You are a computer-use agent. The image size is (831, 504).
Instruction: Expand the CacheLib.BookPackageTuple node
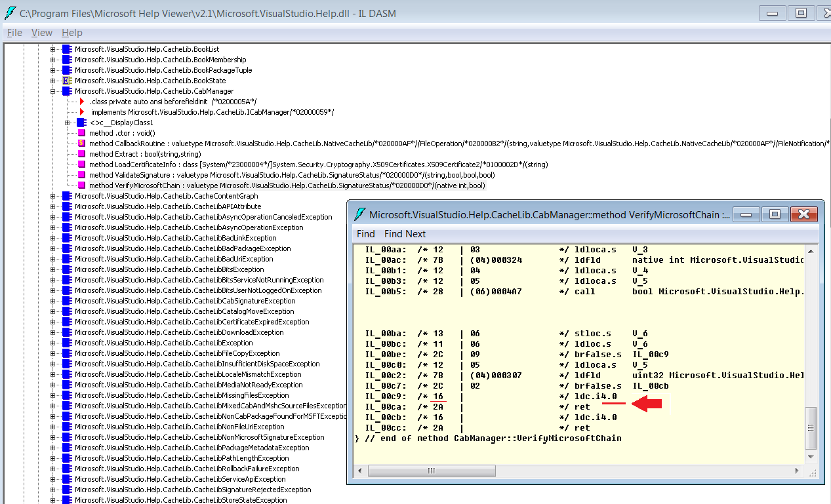(x=54, y=70)
